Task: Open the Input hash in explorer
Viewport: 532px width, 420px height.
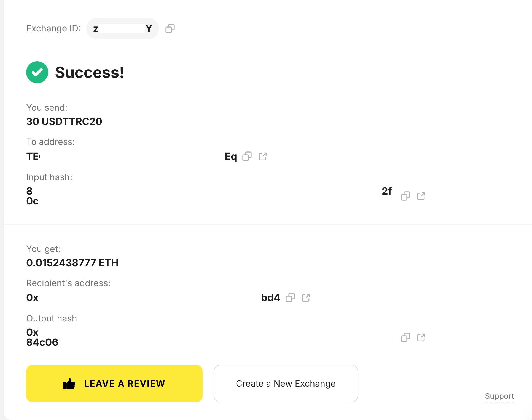Action: [x=421, y=196]
